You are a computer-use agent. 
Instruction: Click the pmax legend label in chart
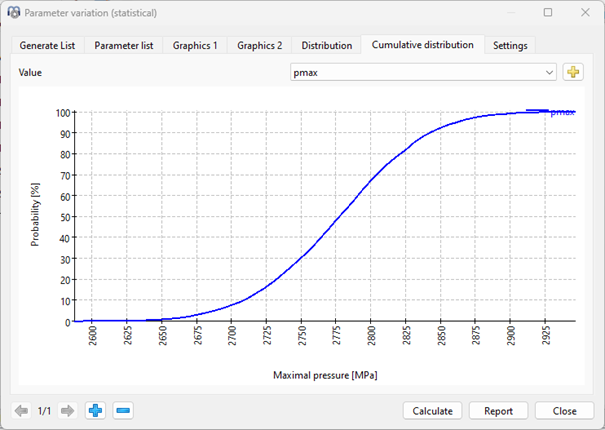point(561,113)
